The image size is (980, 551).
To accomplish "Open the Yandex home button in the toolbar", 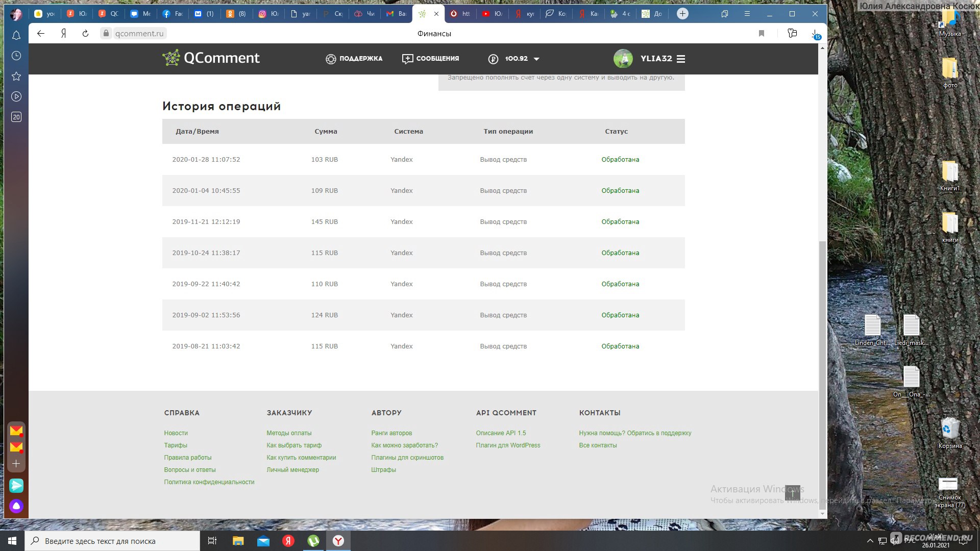I will 64,33.
